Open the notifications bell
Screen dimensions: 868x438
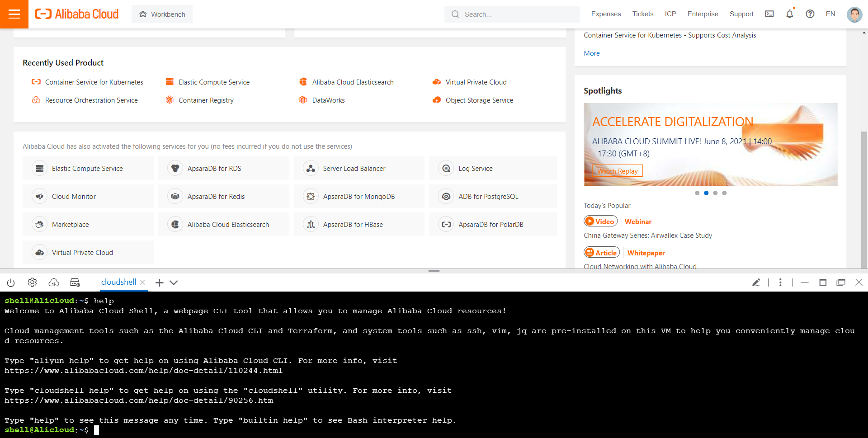tap(790, 14)
